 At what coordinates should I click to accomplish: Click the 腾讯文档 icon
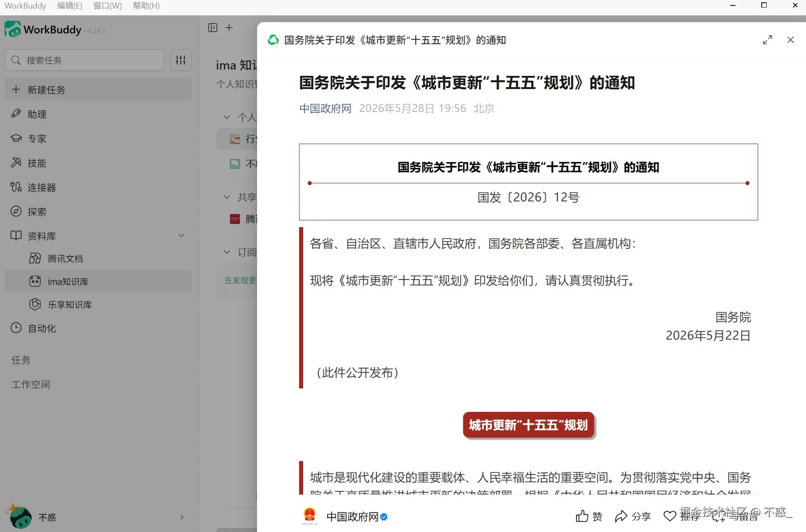[35, 258]
